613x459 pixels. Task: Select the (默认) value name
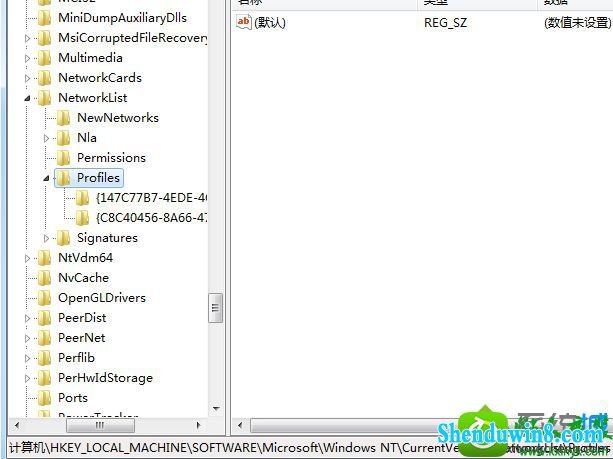point(270,22)
